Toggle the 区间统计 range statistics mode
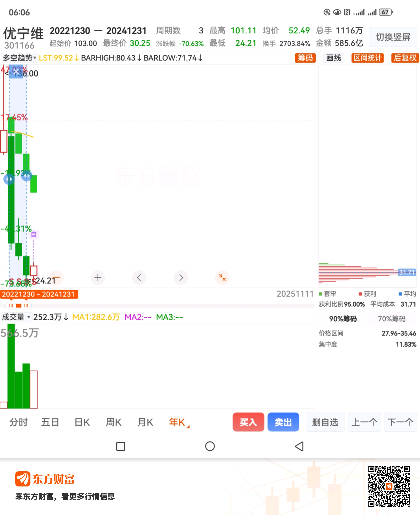Viewport: 420px width, 515px height. [367, 58]
